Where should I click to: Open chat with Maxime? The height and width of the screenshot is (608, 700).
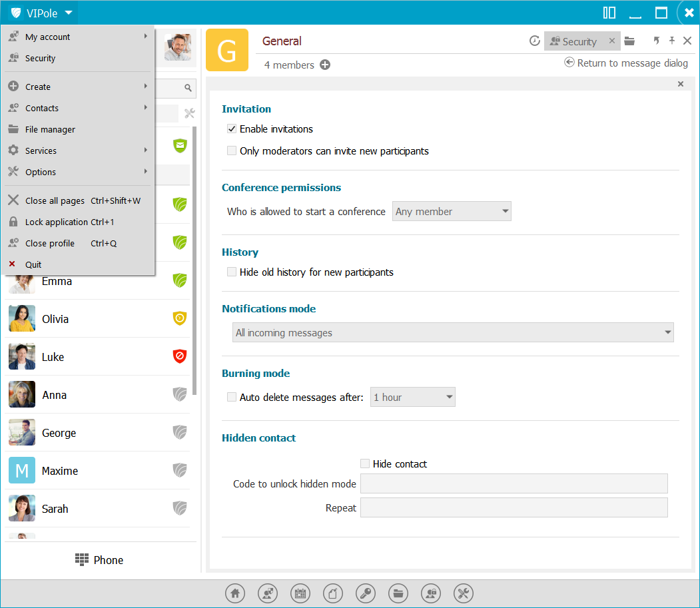(97, 471)
